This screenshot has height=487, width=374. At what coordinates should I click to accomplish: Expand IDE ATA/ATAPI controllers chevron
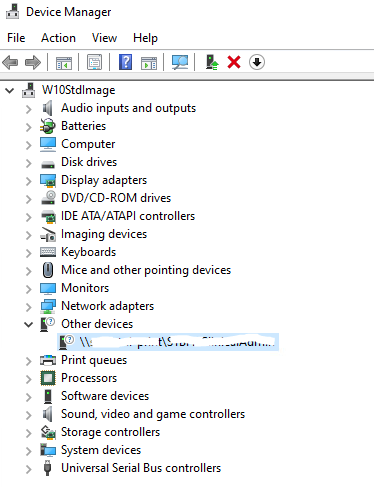(29, 217)
